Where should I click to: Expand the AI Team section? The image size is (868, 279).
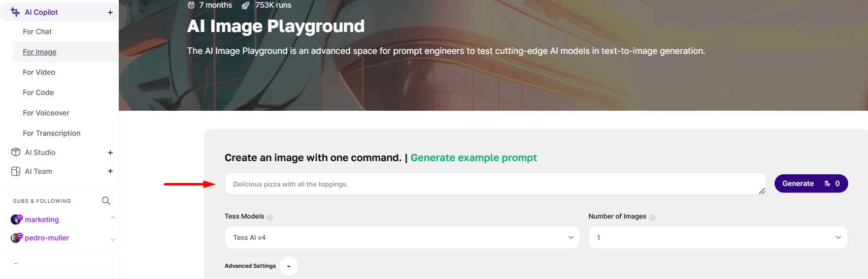[110, 171]
